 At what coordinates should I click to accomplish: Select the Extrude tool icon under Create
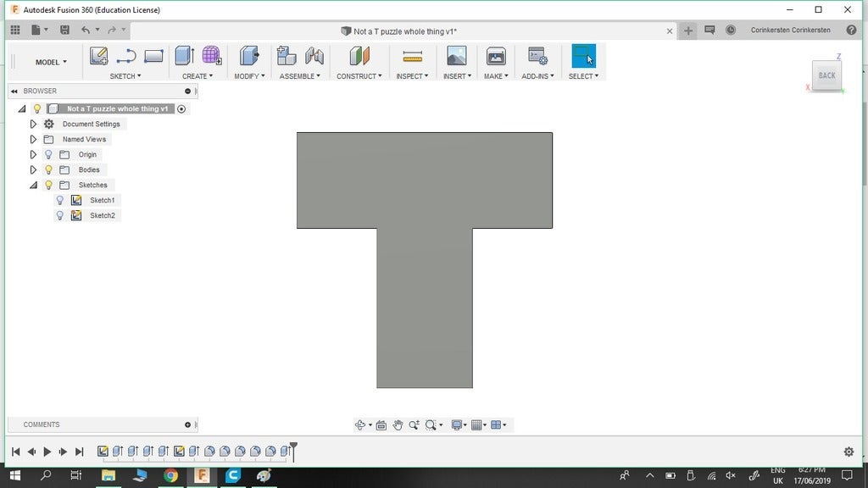(x=184, y=57)
